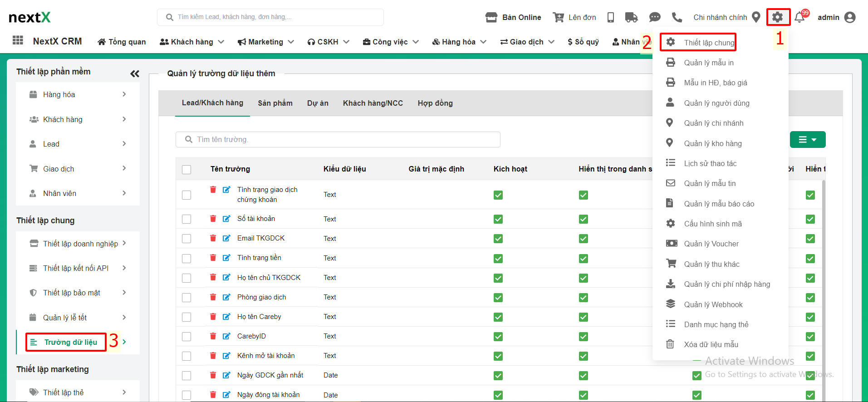Delete the Họ tên Careby field
Image resolution: width=868 pixels, height=402 pixels.
click(x=213, y=316)
